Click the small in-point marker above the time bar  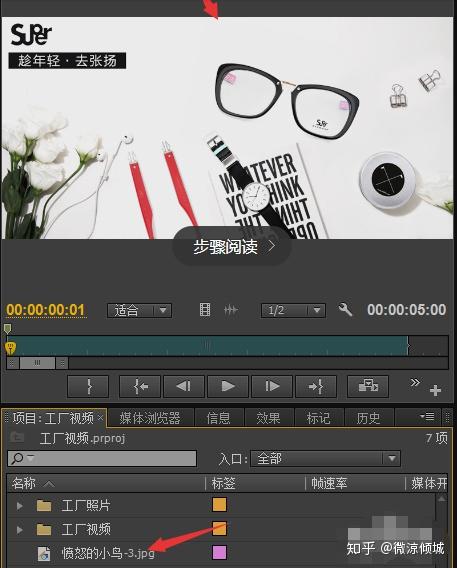[7, 329]
